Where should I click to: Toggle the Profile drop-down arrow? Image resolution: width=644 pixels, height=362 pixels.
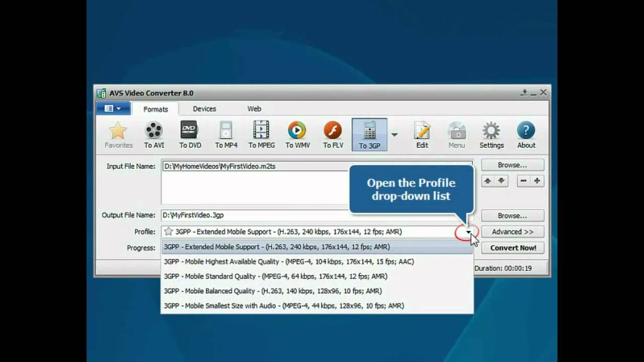468,232
